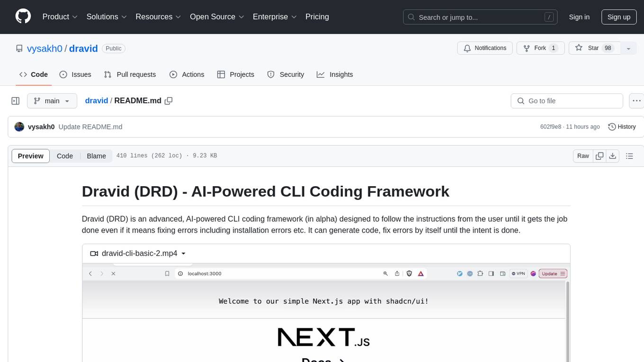Switch to the Code tab
The image size is (644, 362).
(34, 74)
